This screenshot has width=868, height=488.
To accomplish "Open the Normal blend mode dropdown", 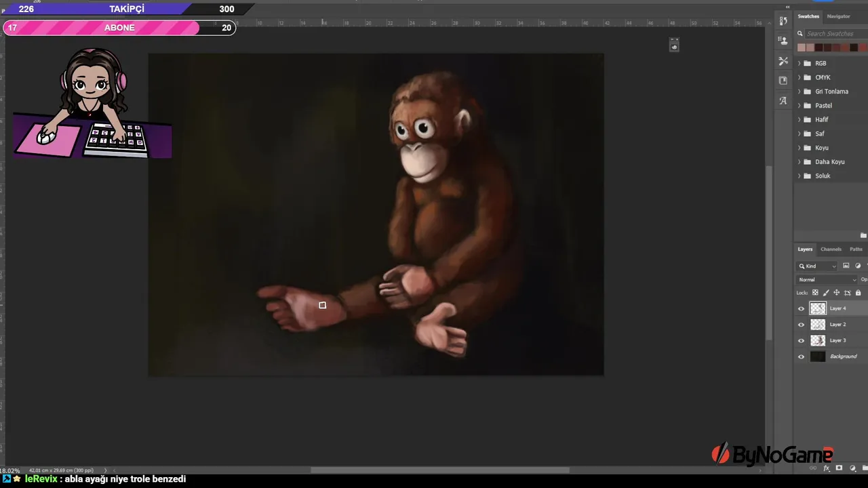I will pos(827,279).
